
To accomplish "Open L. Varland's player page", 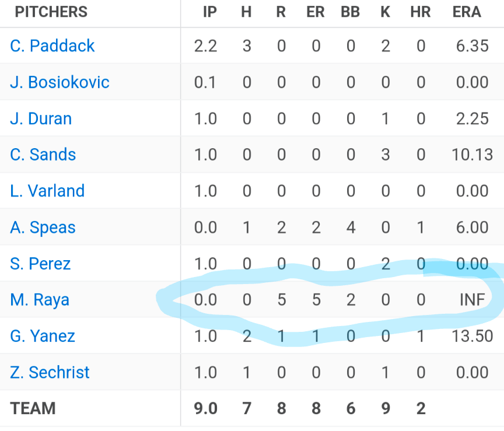I will tap(47, 191).
